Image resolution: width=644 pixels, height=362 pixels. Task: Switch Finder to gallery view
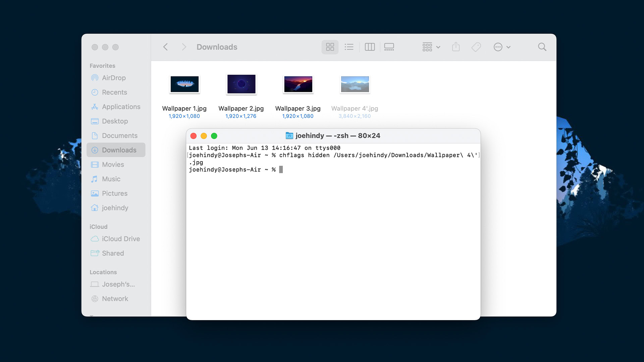point(389,47)
